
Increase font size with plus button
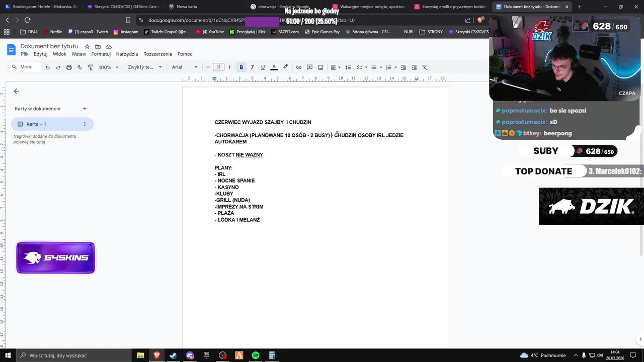point(229,67)
